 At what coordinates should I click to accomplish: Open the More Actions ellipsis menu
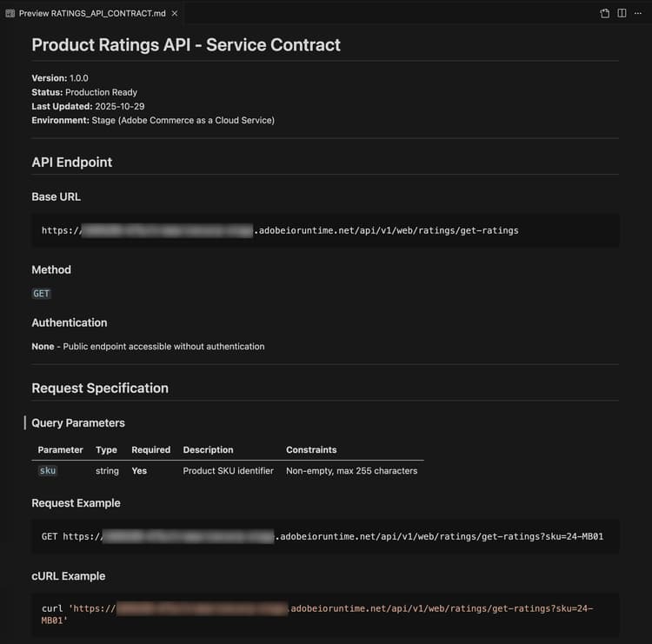coord(638,14)
